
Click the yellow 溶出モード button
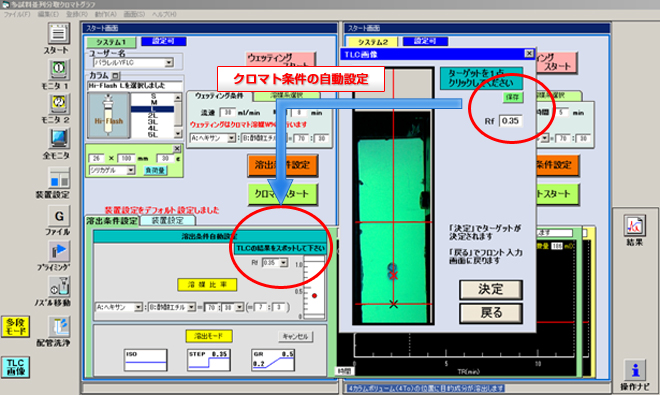point(209,336)
